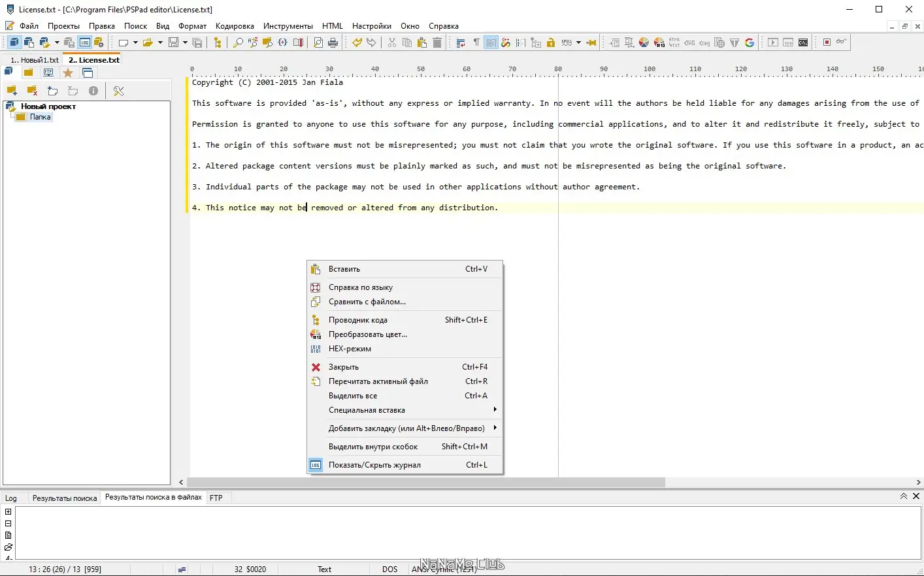924x576 pixels.
Task: Open the dropdown arrow next to Open file
Action: point(160,42)
